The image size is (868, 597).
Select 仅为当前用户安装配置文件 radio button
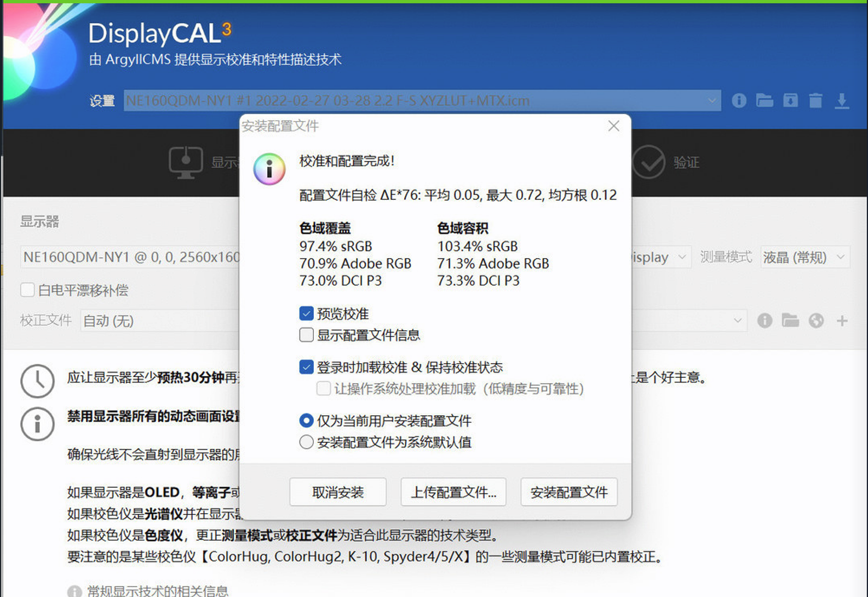click(306, 421)
